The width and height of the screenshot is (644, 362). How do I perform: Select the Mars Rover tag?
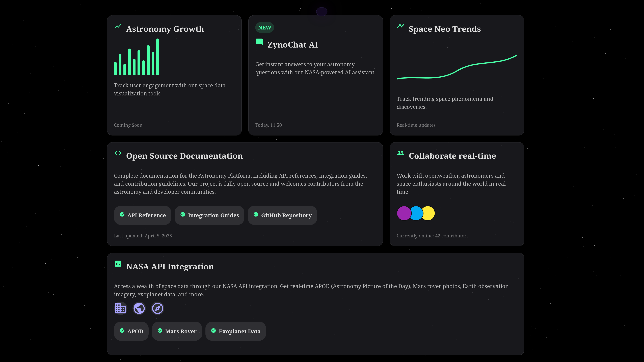pos(177,331)
